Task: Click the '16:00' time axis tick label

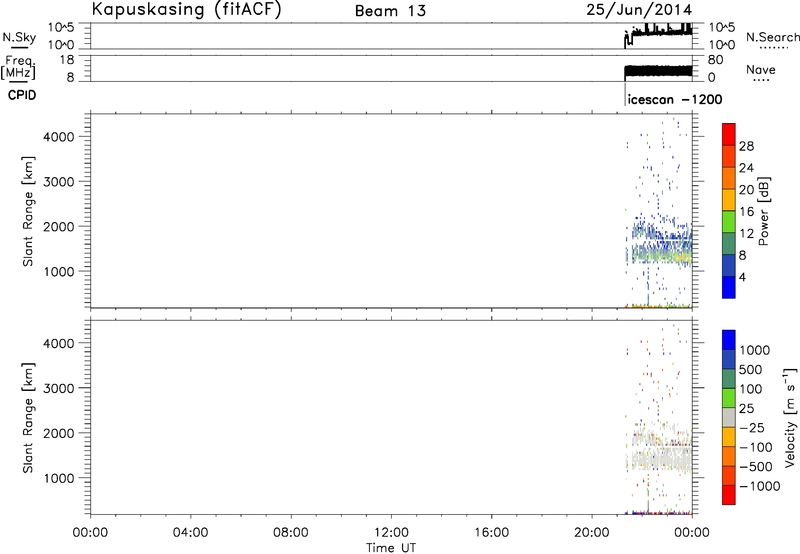Action: tap(491, 533)
